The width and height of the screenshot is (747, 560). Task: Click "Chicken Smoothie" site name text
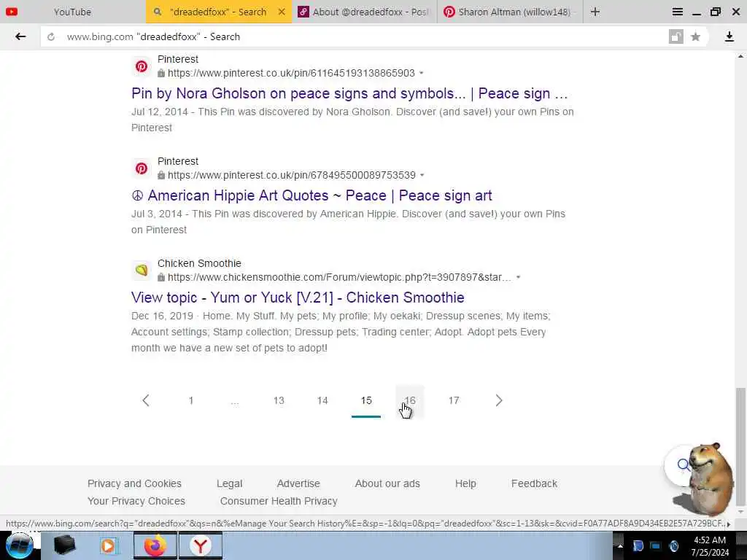(x=199, y=263)
